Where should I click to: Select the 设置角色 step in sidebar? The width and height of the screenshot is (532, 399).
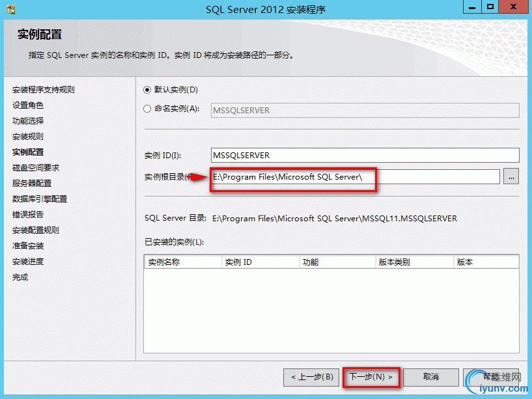[28, 105]
